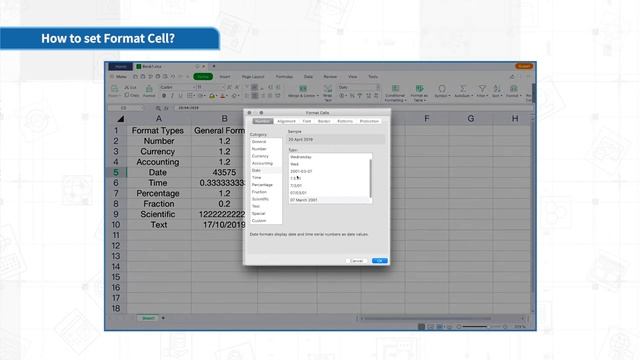
Task: Click the row 12 header
Action: 116,246
